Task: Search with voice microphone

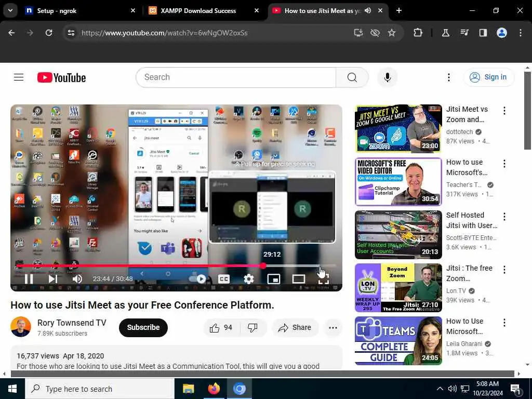Action: click(388, 77)
